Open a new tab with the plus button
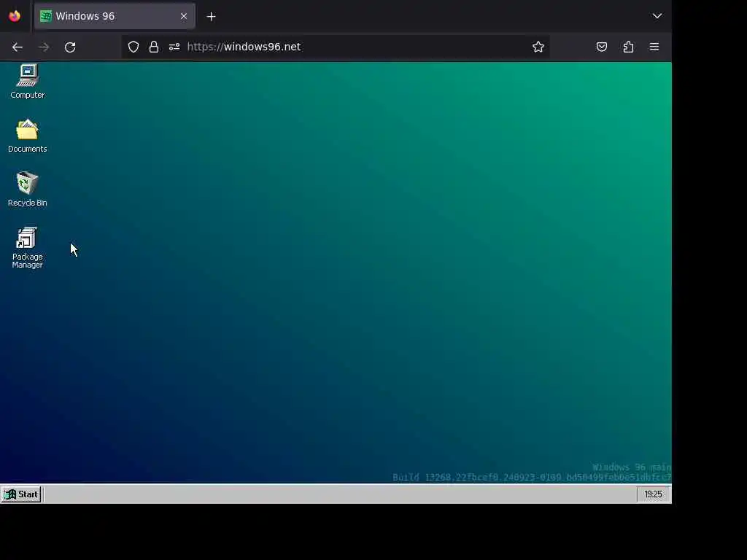 (x=211, y=17)
